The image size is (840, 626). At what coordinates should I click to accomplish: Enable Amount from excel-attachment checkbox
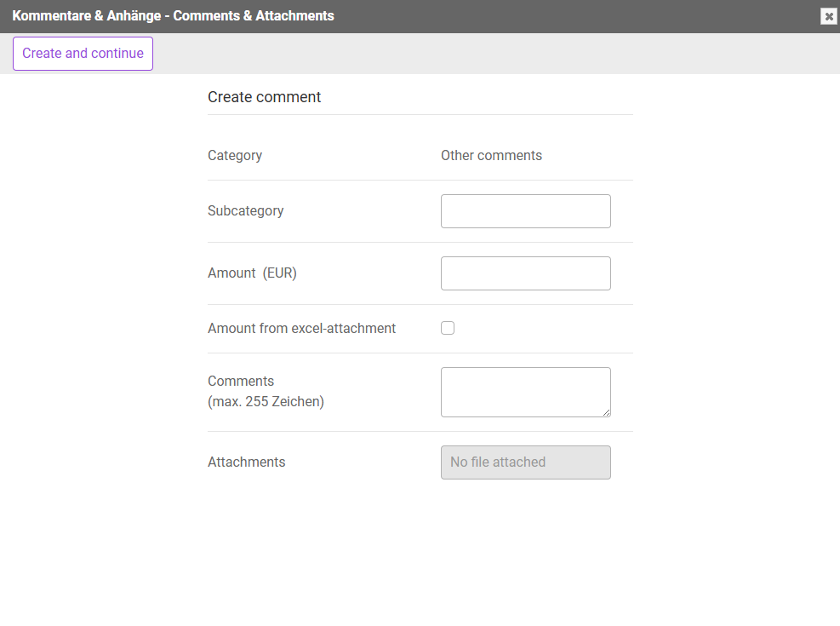(x=448, y=328)
